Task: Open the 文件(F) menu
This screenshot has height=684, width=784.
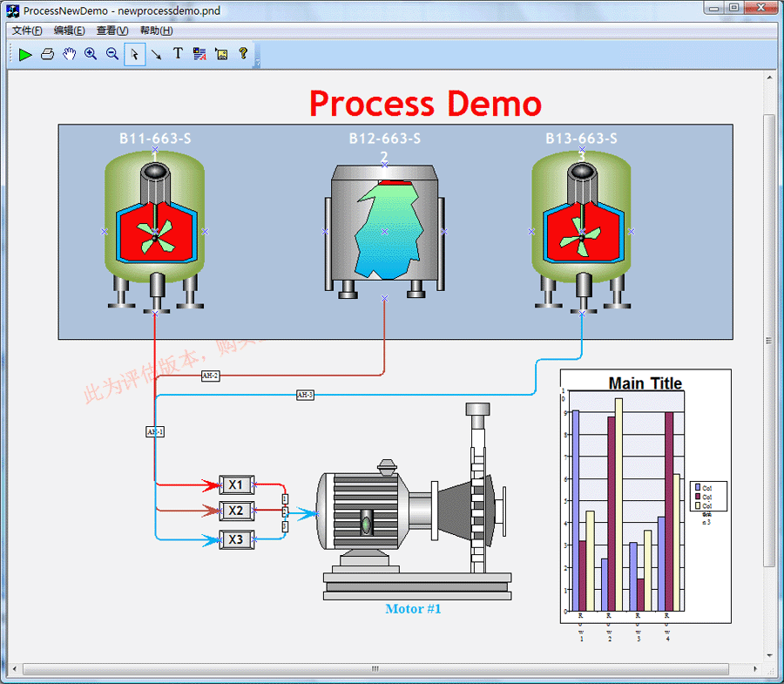Action: coord(27,30)
